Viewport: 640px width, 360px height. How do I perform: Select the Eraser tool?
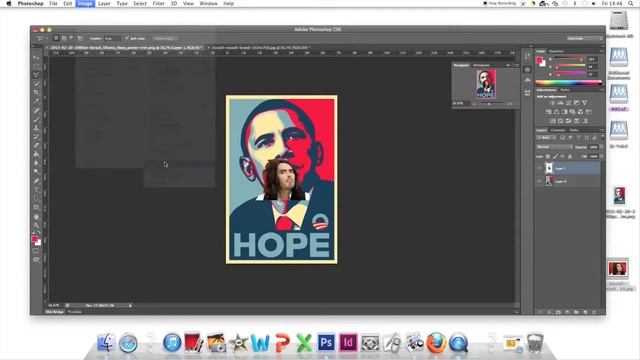coord(36,145)
